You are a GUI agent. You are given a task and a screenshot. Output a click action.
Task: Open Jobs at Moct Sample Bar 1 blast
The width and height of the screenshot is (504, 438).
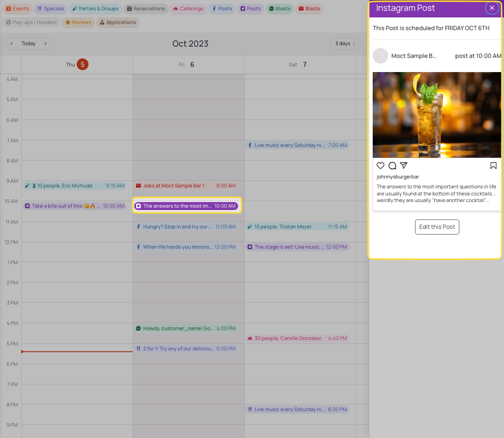click(186, 186)
